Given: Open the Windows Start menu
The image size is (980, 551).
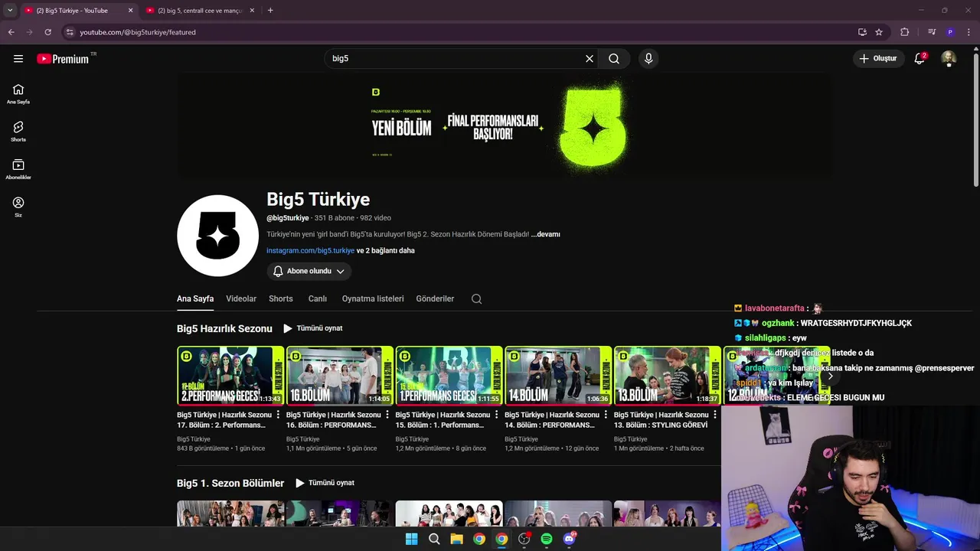Looking at the screenshot, I should (x=411, y=539).
